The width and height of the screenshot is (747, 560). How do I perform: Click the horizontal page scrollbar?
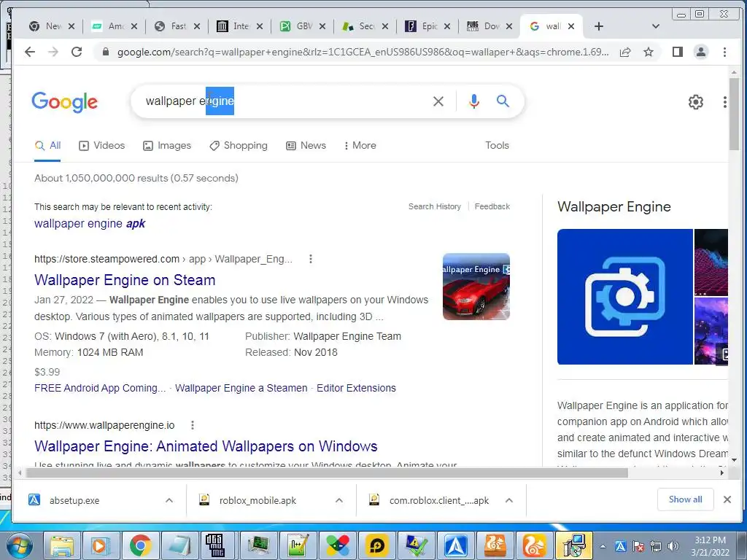pyautogui.click(x=327, y=472)
